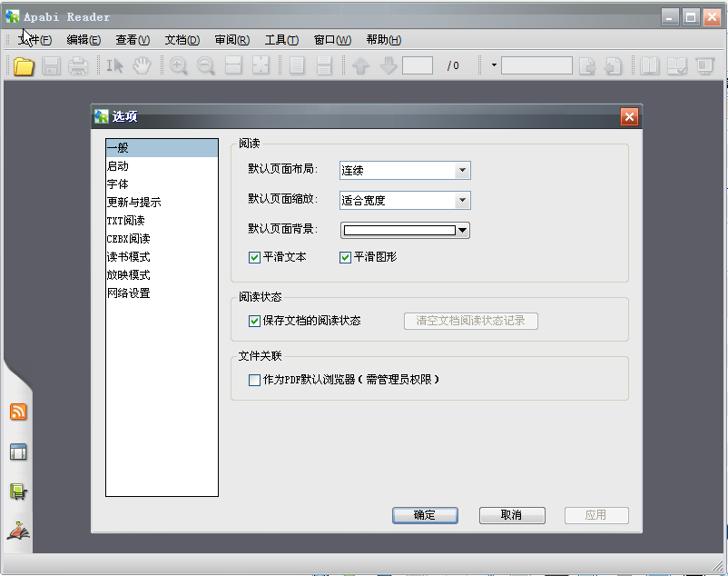Click the Continuous Page layout icon
Viewport: 728px width, 576px height.
point(324,66)
